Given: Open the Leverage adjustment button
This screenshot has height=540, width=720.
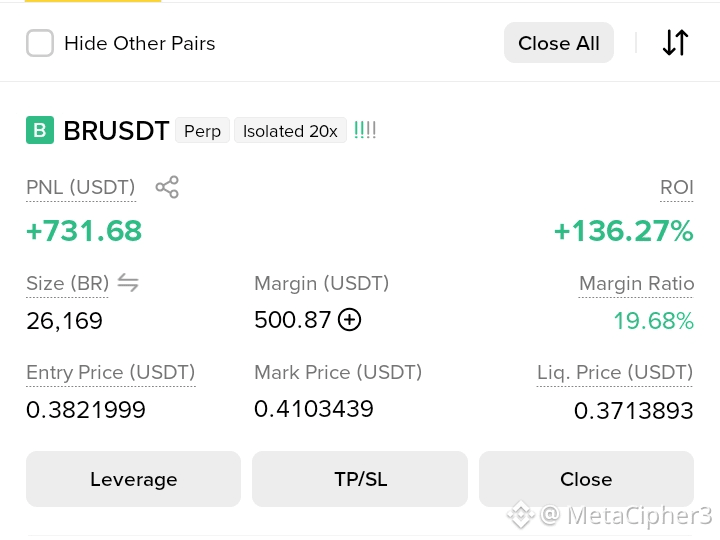Looking at the screenshot, I should click(133, 479).
